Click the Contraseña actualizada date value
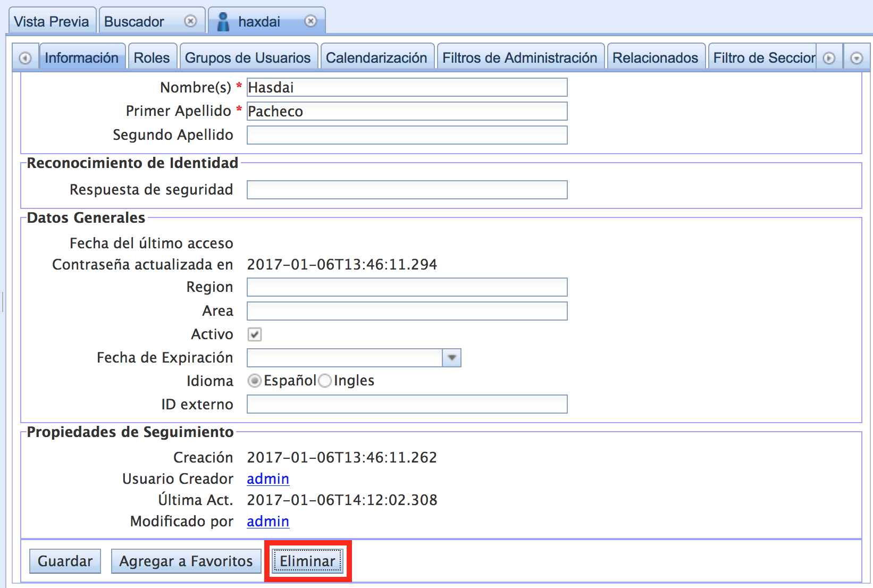 [342, 265]
